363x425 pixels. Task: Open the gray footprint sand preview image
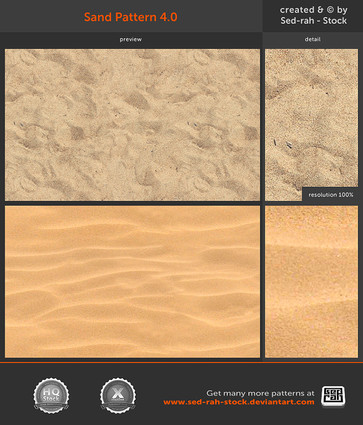tap(132, 125)
